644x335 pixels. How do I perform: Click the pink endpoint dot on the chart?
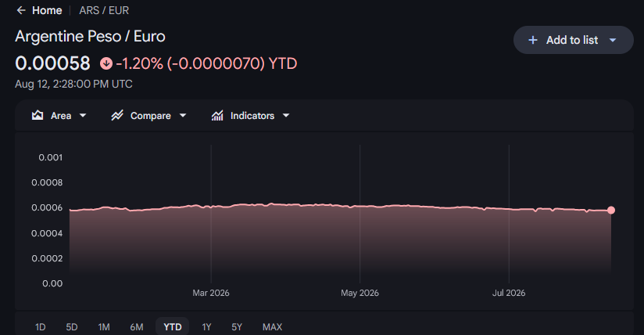coord(611,211)
